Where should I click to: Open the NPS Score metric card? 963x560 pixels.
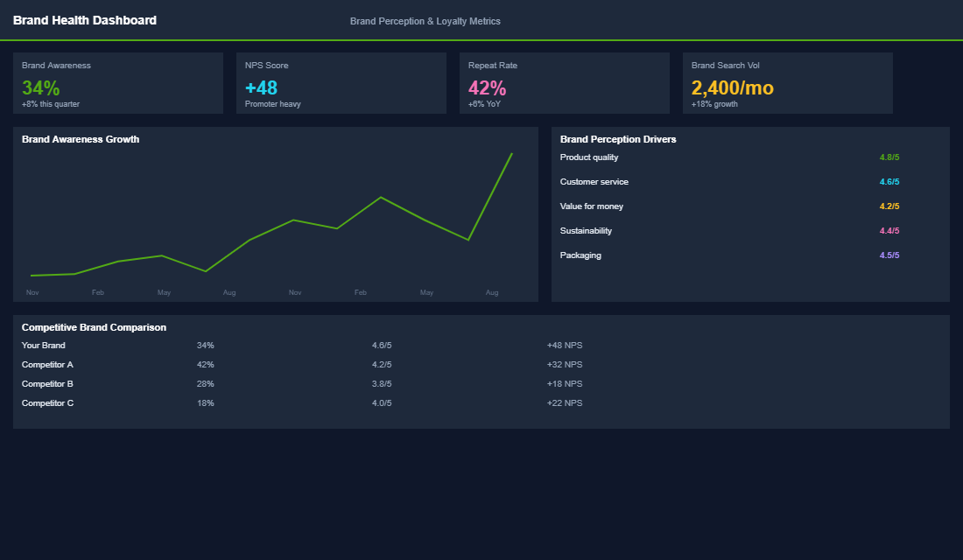(341, 83)
